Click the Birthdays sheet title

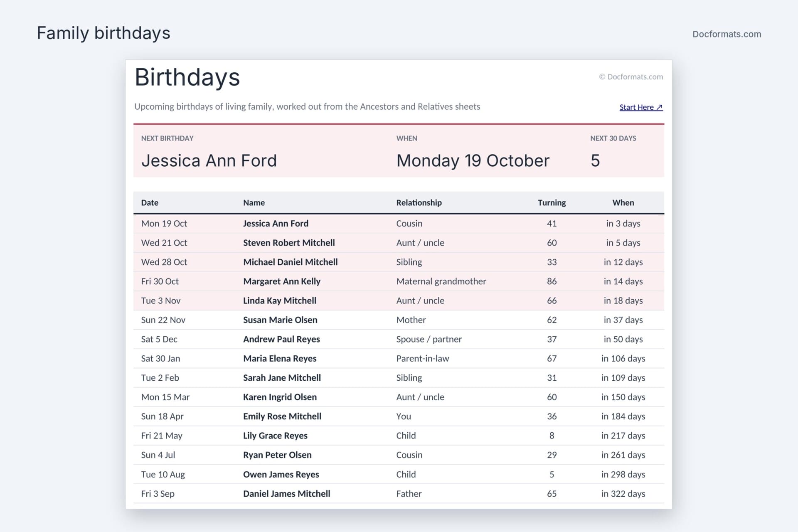tap(187, 77)
